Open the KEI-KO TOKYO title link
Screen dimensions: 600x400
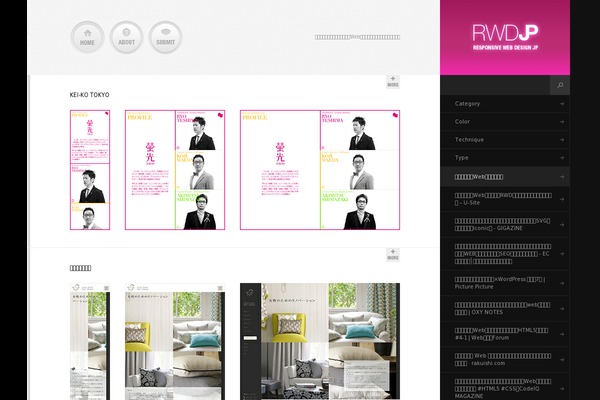pyautogui.click(x=90, y=95)
